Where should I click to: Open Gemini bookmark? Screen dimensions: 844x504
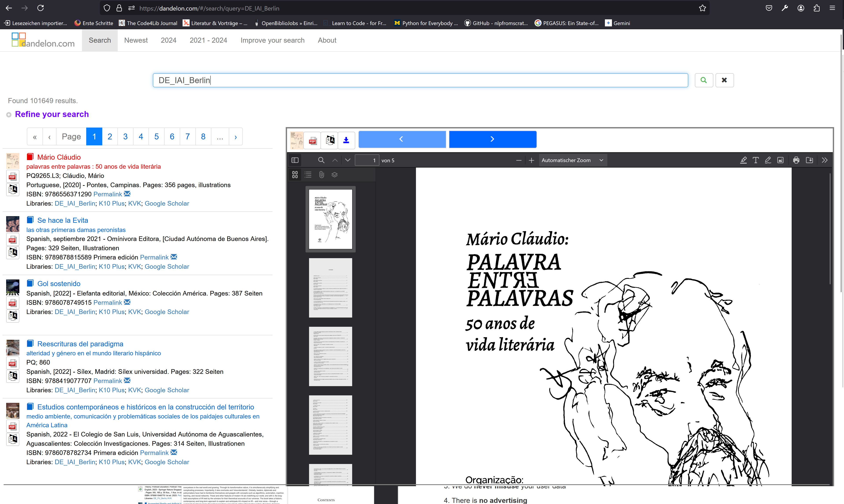618,23
